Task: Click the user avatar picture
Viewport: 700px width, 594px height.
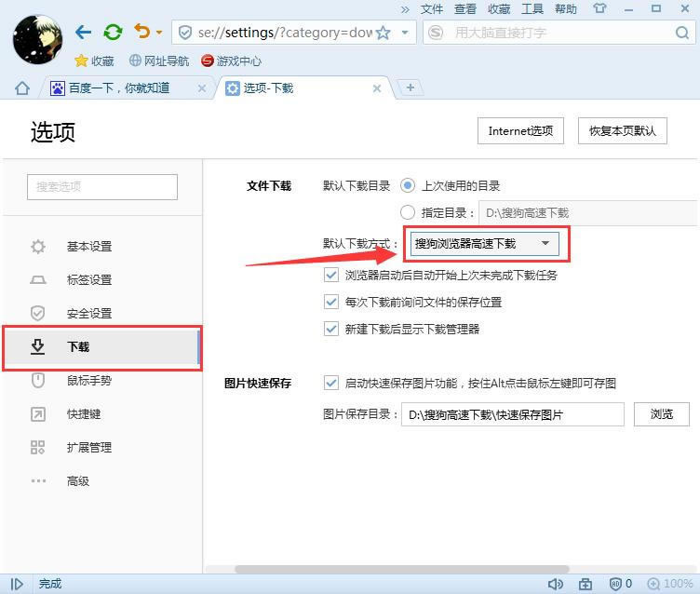Action: pos(38,39)
